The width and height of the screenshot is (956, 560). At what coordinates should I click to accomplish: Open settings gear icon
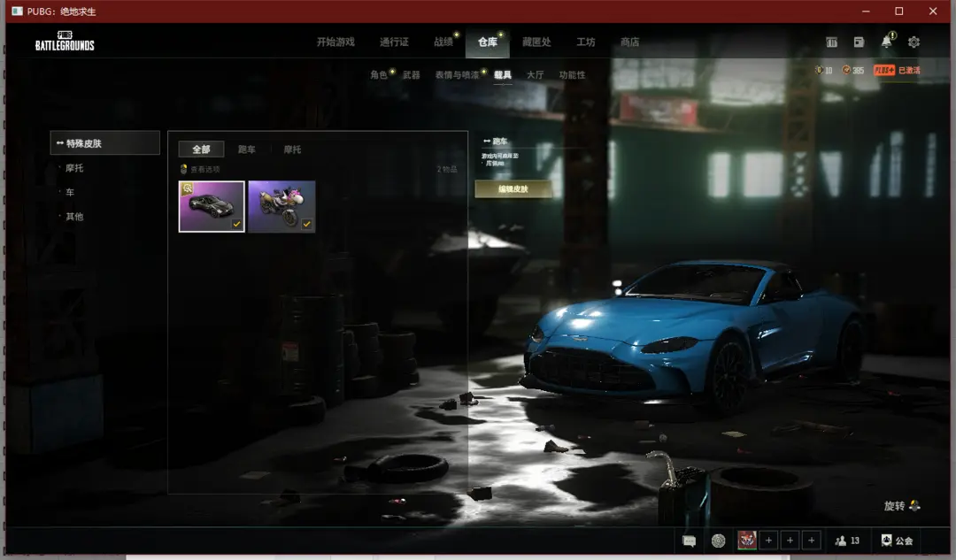coord(914,42)
